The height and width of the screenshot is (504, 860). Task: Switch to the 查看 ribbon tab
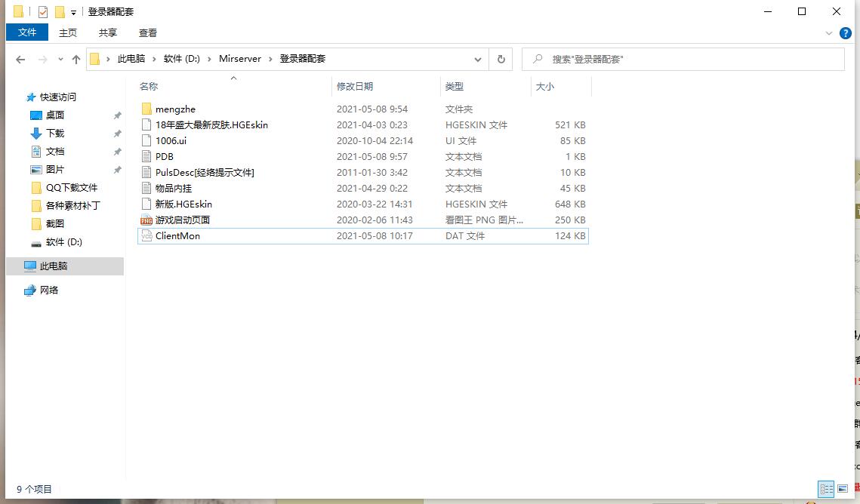pyautogui.click(x=148, y=32)
